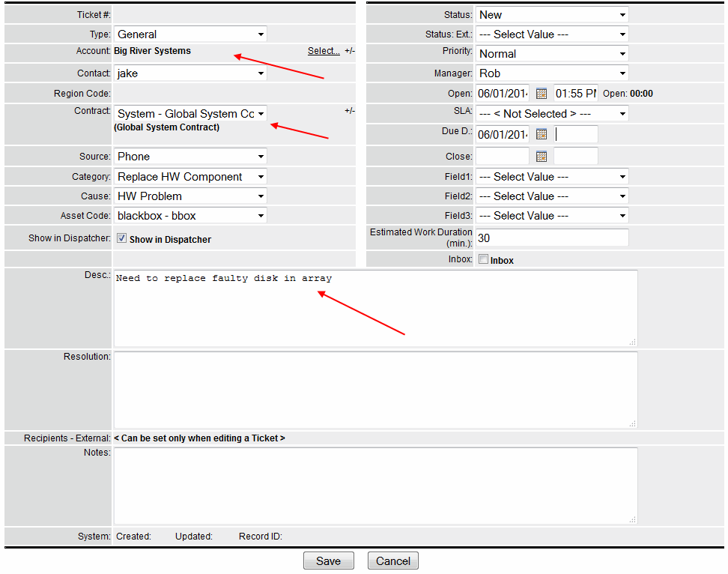Open the Category dropdown
This screenshot has width=728, height=574.
[x=190, y=177]
